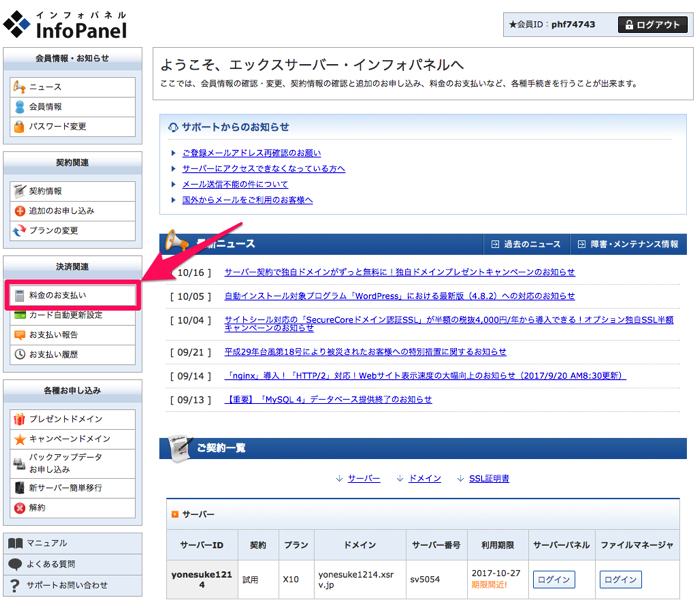Select 解約 menu item

tap(73, 508)
